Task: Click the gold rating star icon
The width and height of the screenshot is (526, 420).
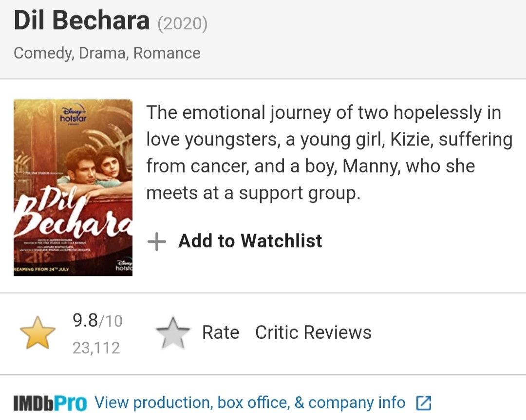Action: coord(38,333)
